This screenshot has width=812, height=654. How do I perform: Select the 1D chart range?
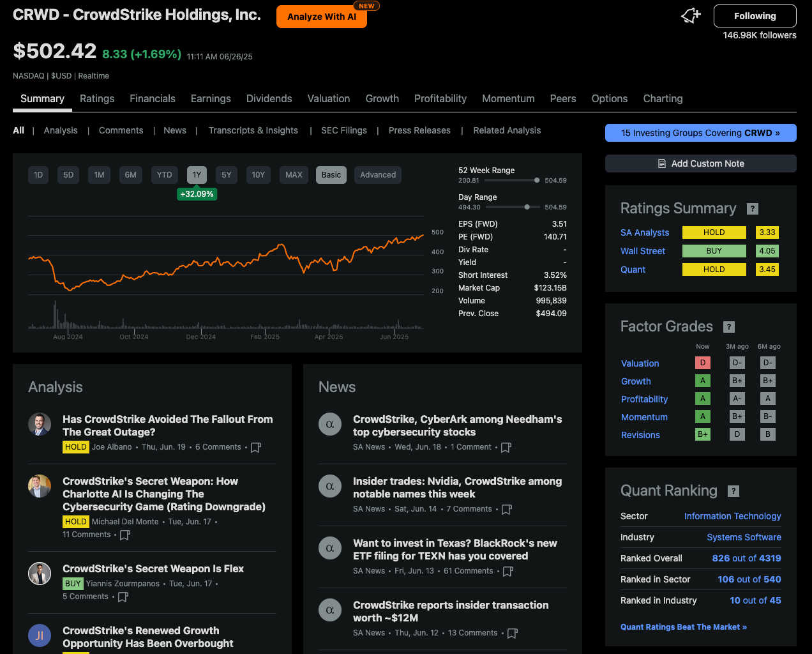[38, 175]
